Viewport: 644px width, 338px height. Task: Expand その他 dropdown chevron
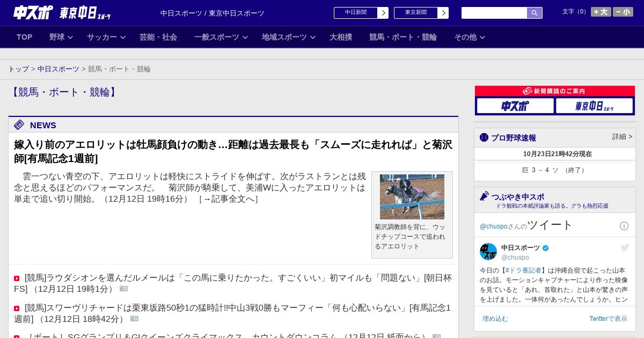pyautogui.click(x=482, y=37)
